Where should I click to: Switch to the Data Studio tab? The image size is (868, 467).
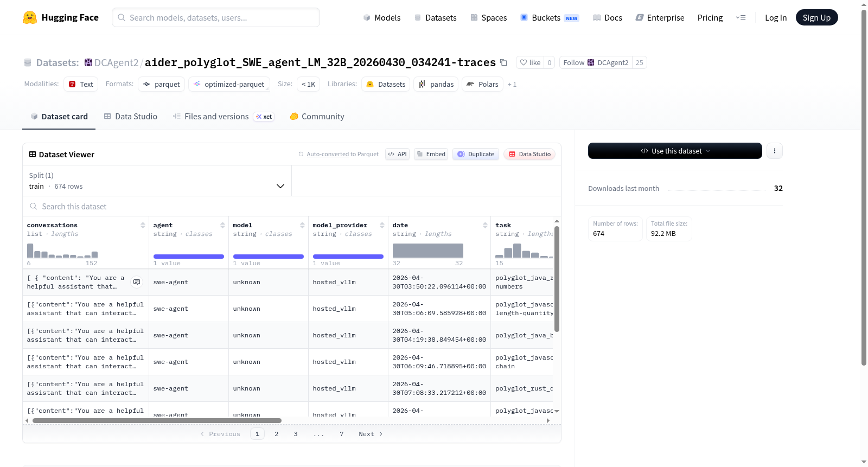tap(131, 117)
